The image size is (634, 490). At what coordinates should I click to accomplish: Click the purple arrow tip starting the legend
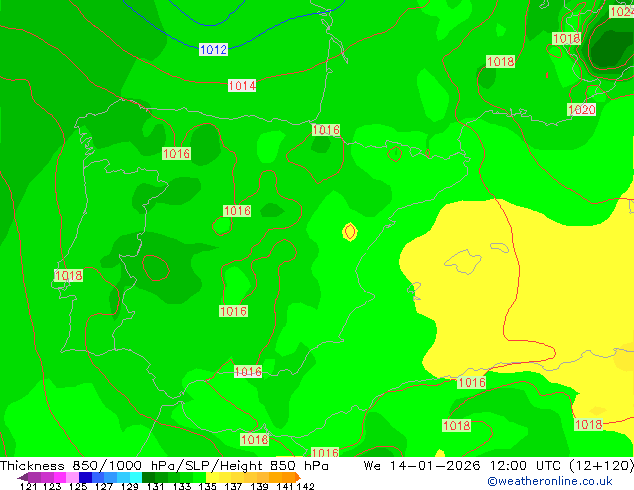[x=23, y=477]
